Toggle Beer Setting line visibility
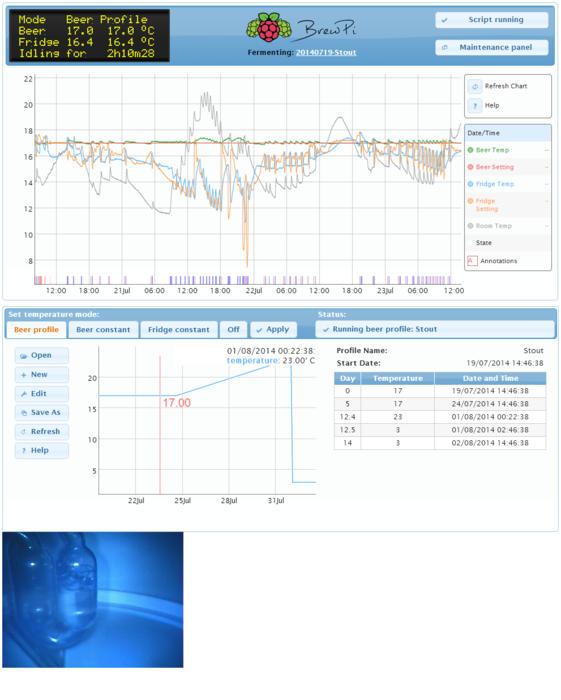 tap(507, 167)
